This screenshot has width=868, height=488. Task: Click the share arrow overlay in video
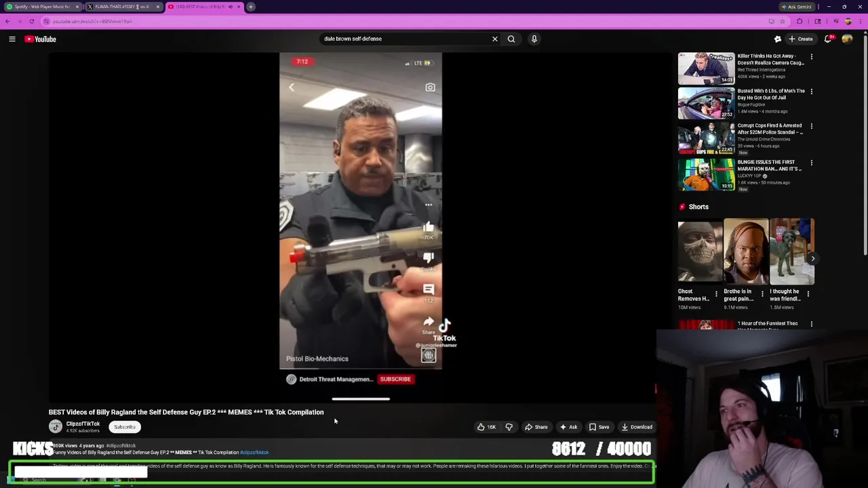click(429, 323)
